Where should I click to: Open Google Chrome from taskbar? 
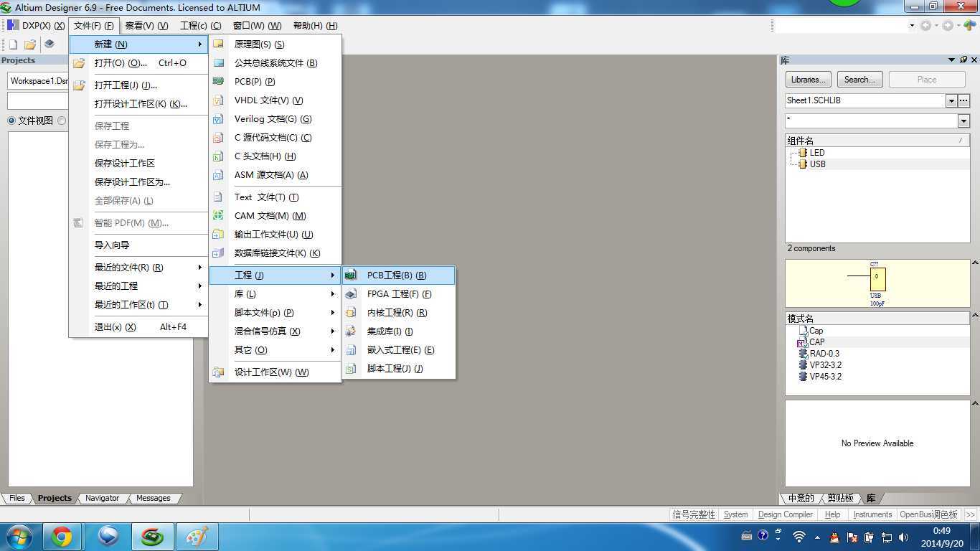pos(62,537)
